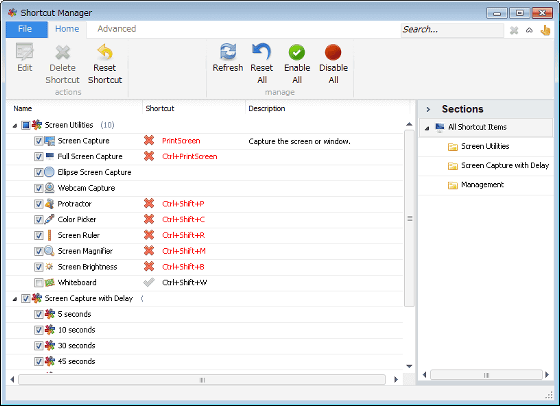
Task: Switch to the Advanced tab
Action: [x=117, y=29]
